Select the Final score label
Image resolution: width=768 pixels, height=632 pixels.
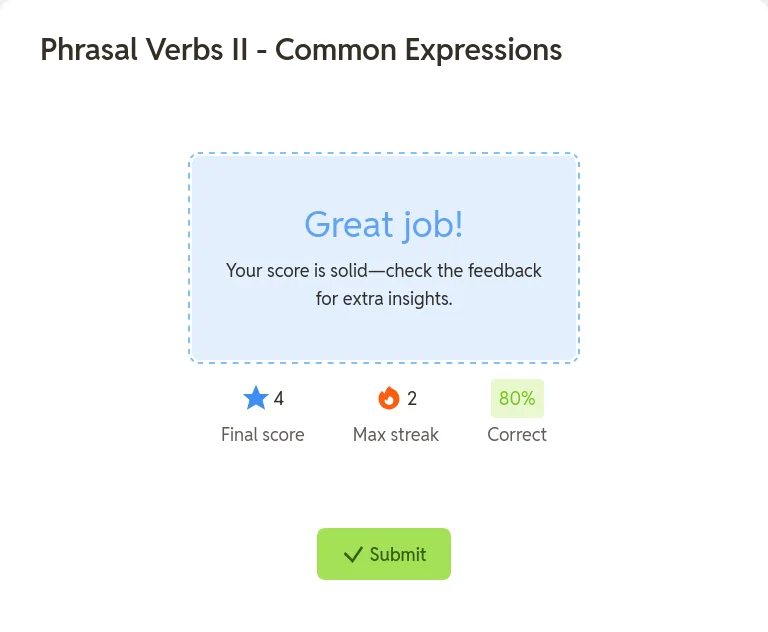(x=263, y=435)
